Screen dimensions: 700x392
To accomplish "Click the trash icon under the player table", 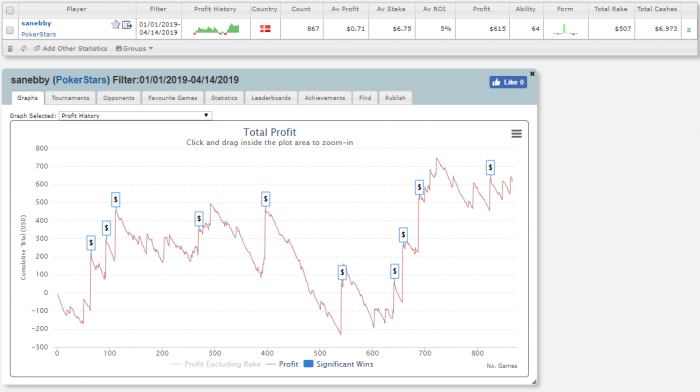I will coord(10,49).
